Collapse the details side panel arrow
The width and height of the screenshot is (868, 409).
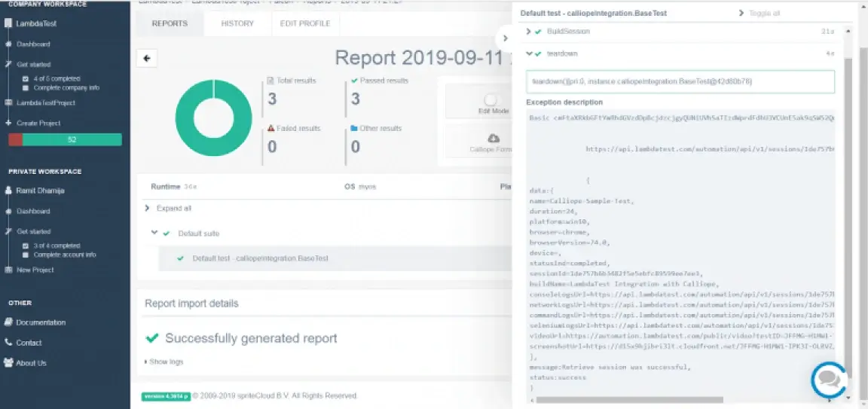pos(505,38)
